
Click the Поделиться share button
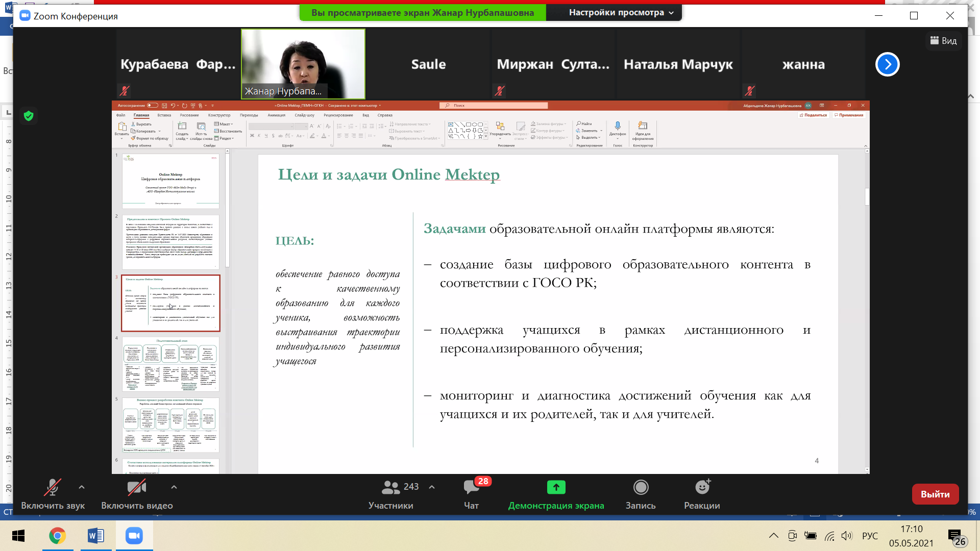coord(813,115)
